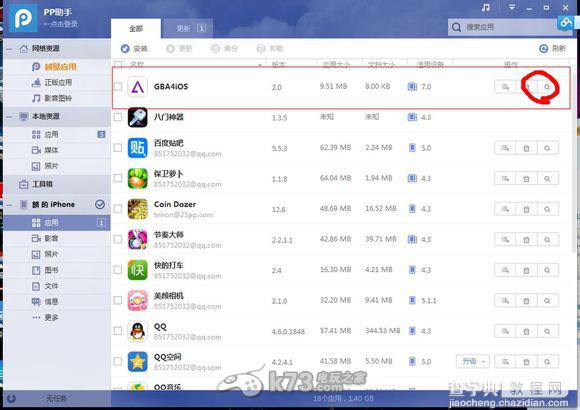
Task: Open the music note icon in title bar
Action: click(x=486, y=8)
